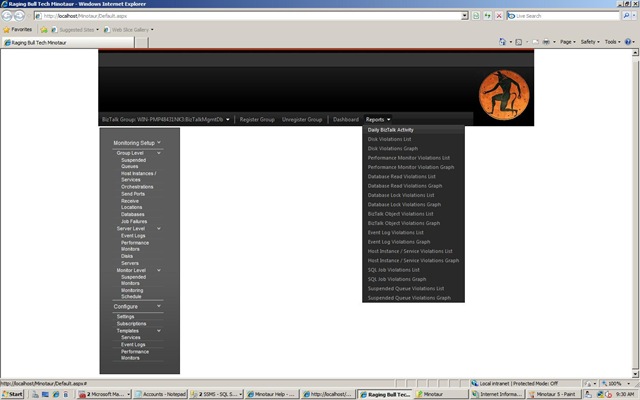This screenshot has width=640, height=400.
Task: Open the Dashboard link
Action: click(x=346, y=120)
